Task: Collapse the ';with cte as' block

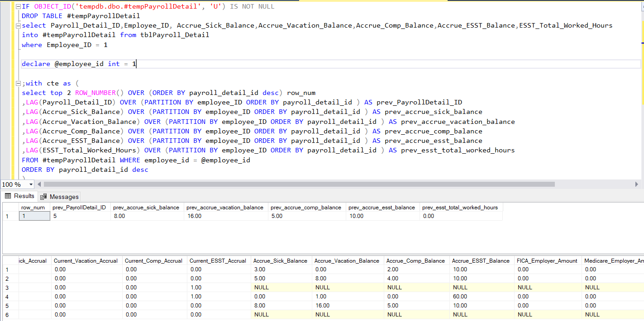Action: pyautogui.click(x=18, y=84)
